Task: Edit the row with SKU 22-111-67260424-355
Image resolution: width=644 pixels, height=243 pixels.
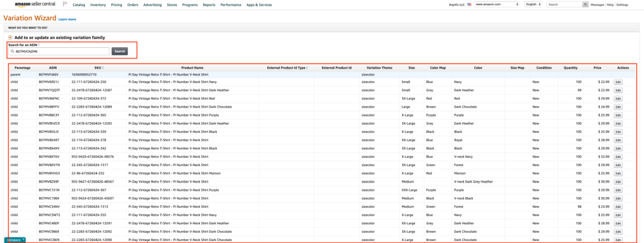Action: (618, 215)
